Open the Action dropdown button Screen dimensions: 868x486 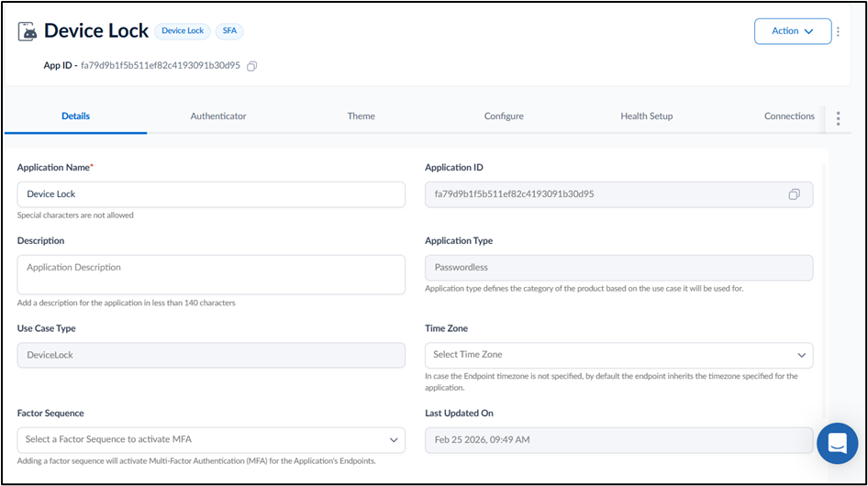coord(792,31)
